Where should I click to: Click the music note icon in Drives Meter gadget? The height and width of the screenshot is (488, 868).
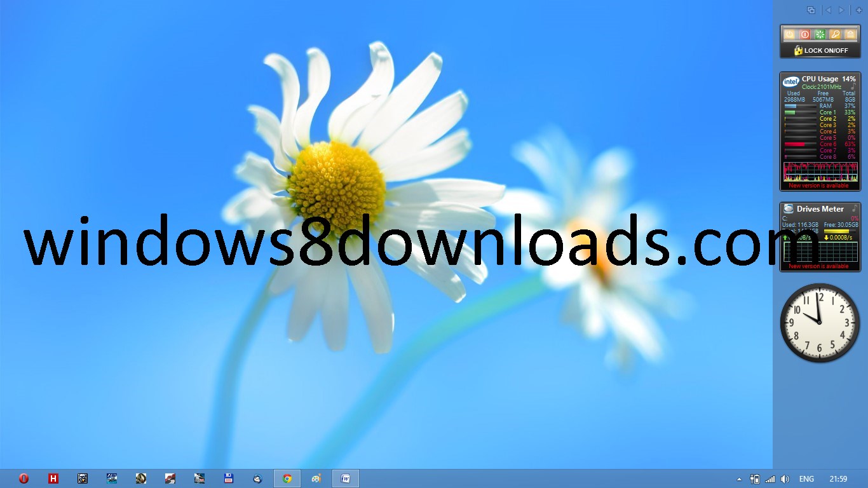(x=855, y=208)
